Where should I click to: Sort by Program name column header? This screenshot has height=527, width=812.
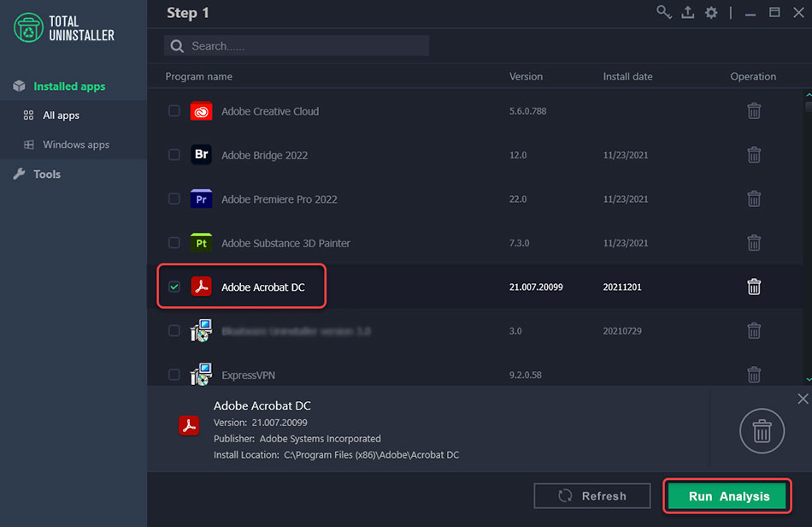(x=199, y=76)
